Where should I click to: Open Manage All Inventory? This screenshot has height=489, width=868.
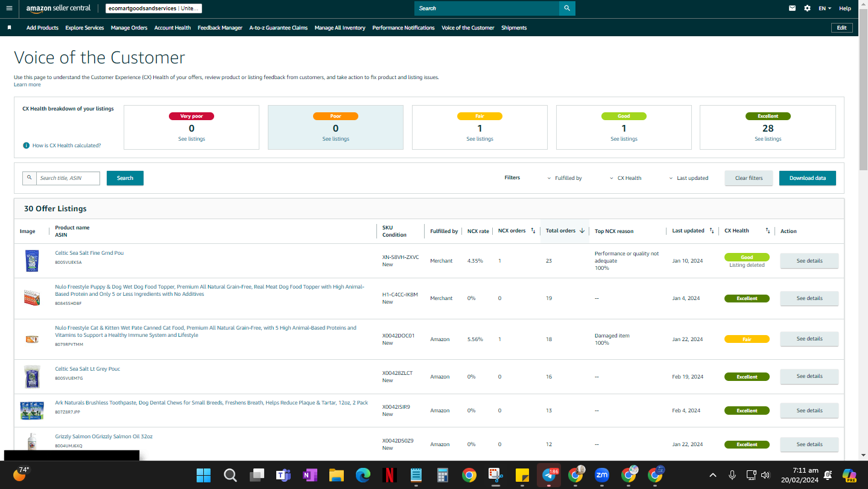[340, 28]
